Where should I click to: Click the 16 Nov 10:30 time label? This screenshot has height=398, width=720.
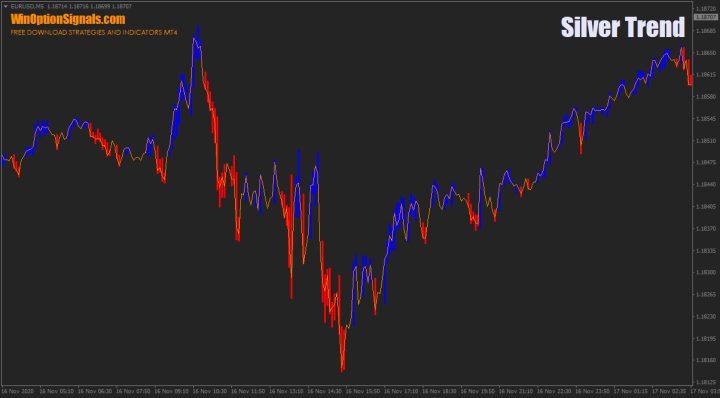click(x=209, y=392)
